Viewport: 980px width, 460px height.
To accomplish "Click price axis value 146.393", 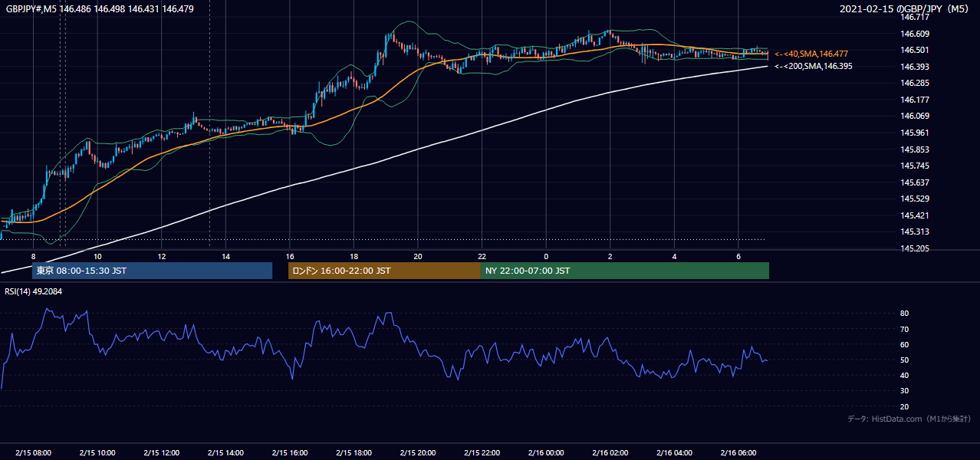I will pyautogui.click(x=915, y=67).
